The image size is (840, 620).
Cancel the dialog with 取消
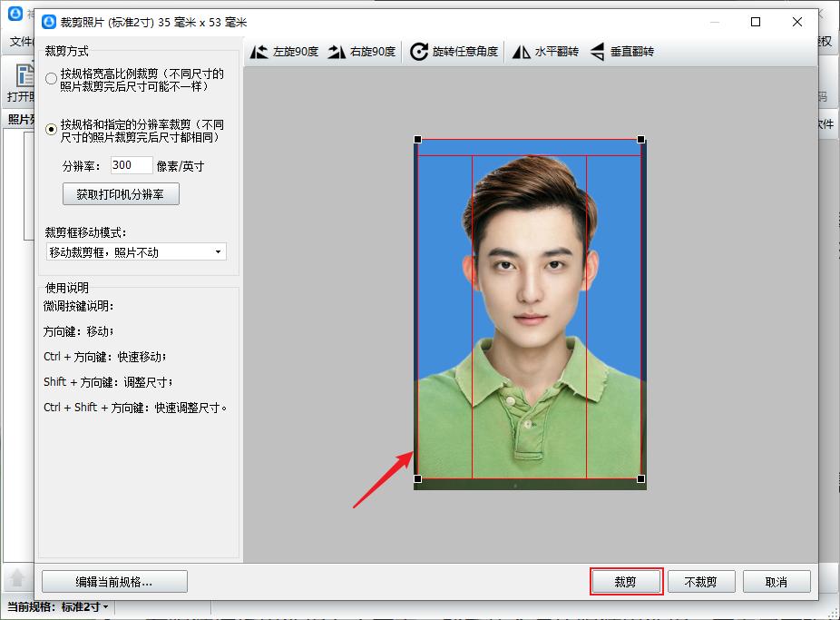click(x=776, y=582)
